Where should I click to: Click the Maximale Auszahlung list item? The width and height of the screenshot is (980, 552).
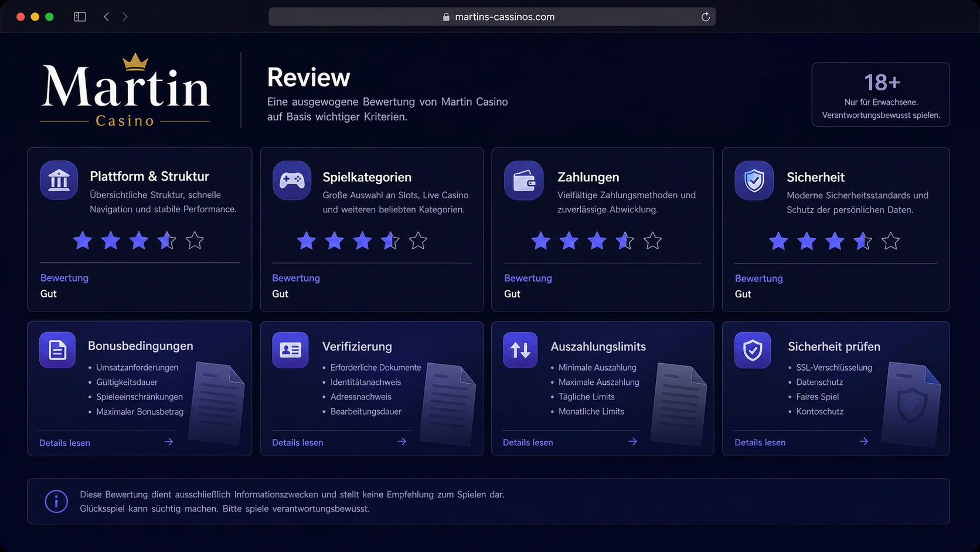(x=598, y=382)
